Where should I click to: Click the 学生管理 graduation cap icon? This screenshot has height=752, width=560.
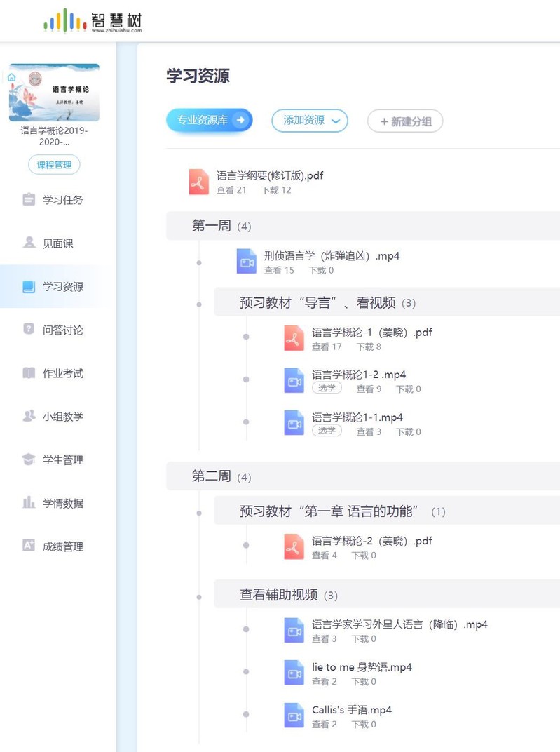coord(29,459)
